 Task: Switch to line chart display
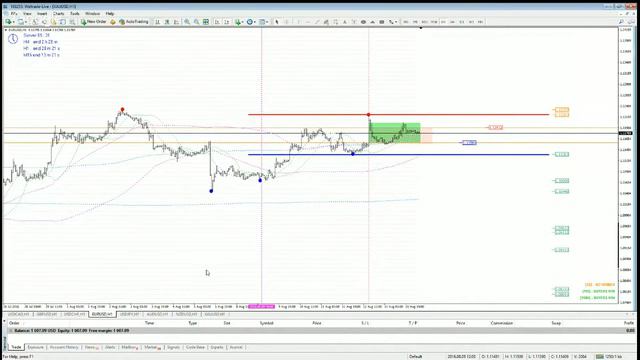176,22
